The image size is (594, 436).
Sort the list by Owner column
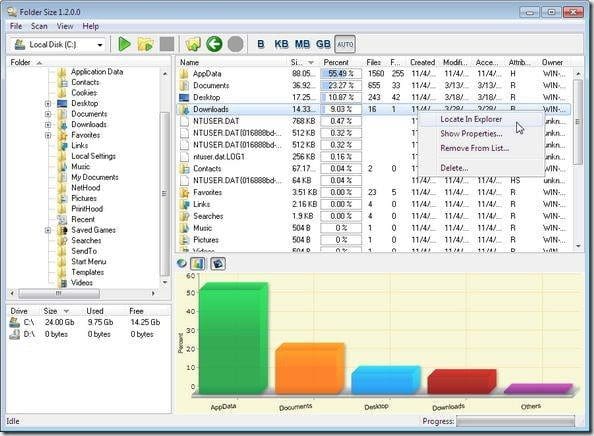[x=556, y=62]
